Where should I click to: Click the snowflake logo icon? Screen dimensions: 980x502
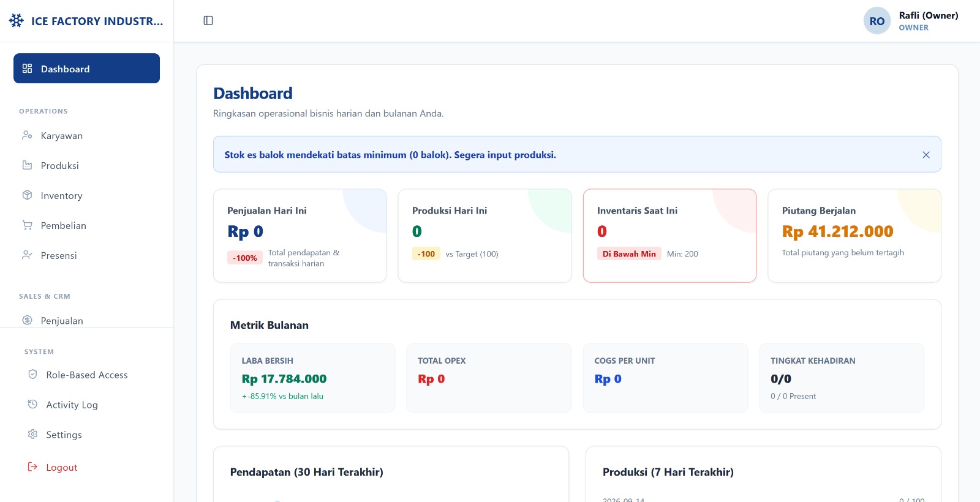[x=17, y=21]
